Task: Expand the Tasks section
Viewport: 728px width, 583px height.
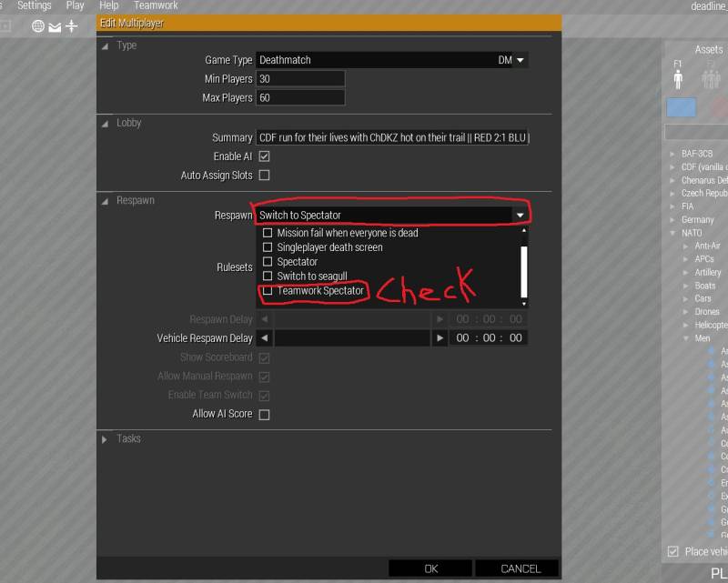Action: click(106, 439)
